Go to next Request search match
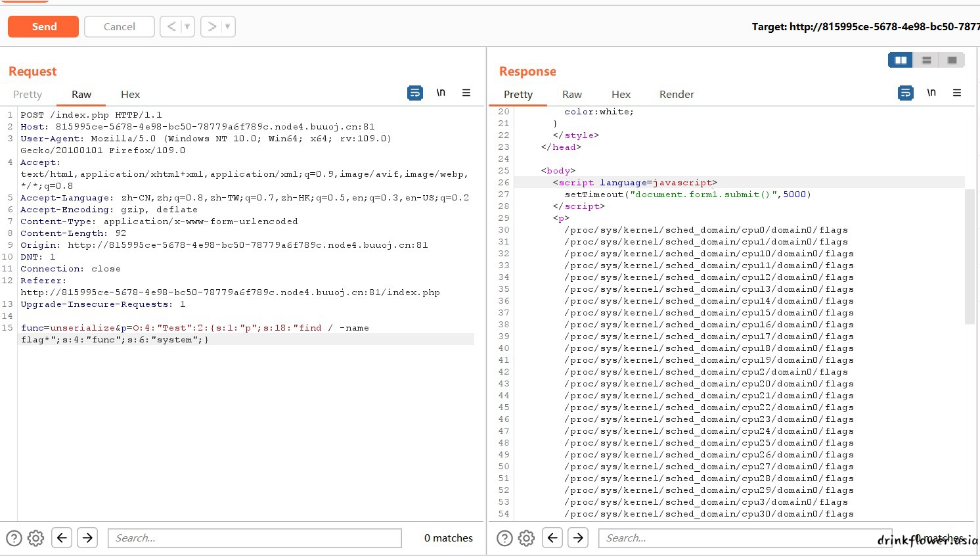This screenshot has width=980, height=556. point(87,538)
